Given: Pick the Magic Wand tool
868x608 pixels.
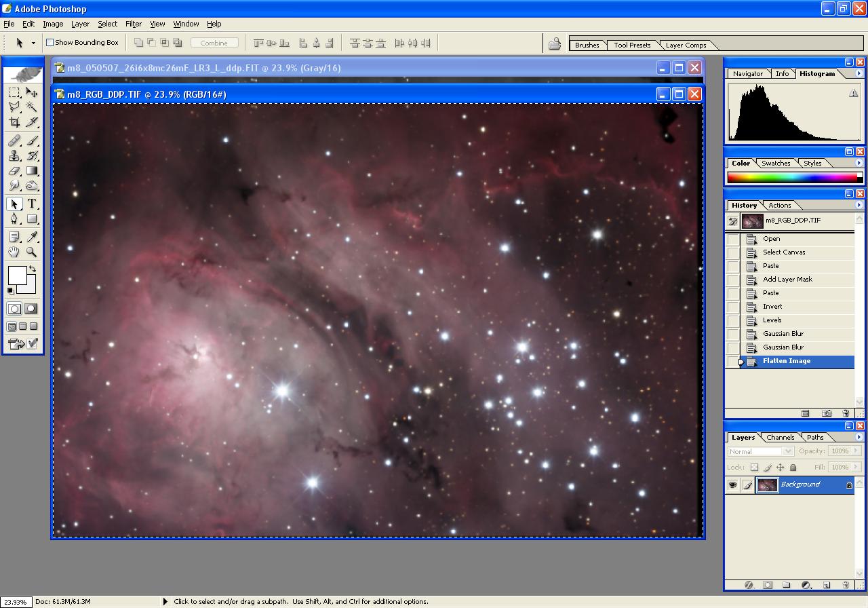Looking at the screenshot, I should 32,107.
